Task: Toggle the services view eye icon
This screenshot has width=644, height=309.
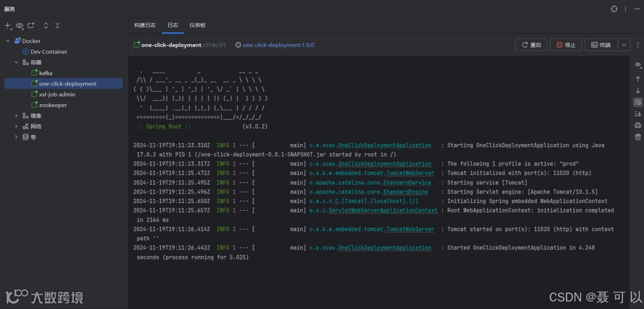Action: 20,26
